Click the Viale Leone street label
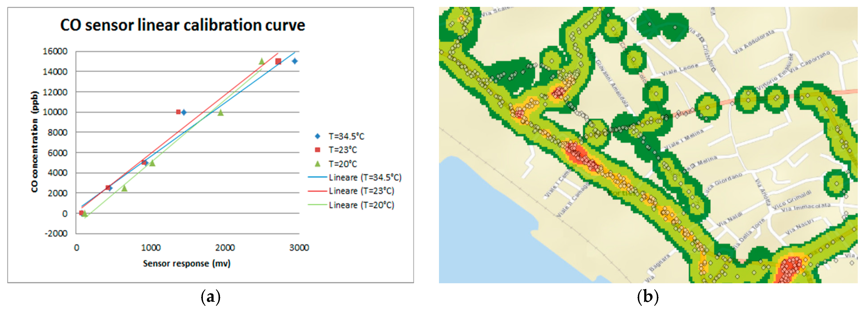This screenshot has width=868, height=311. tap(679, 70)
